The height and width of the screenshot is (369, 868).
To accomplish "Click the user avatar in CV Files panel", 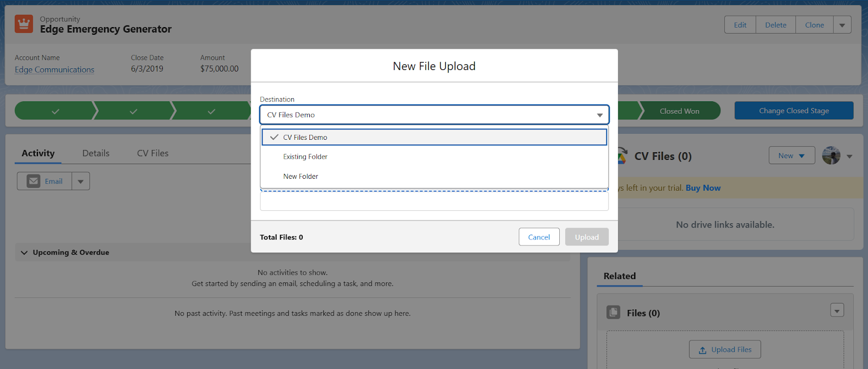I will (831, 156).
